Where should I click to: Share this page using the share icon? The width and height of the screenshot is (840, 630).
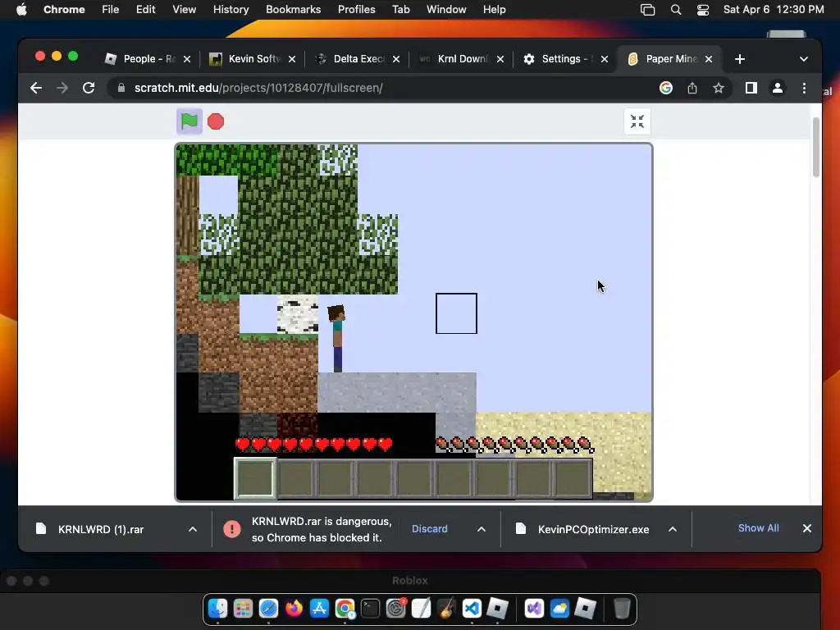click(692, 88)
